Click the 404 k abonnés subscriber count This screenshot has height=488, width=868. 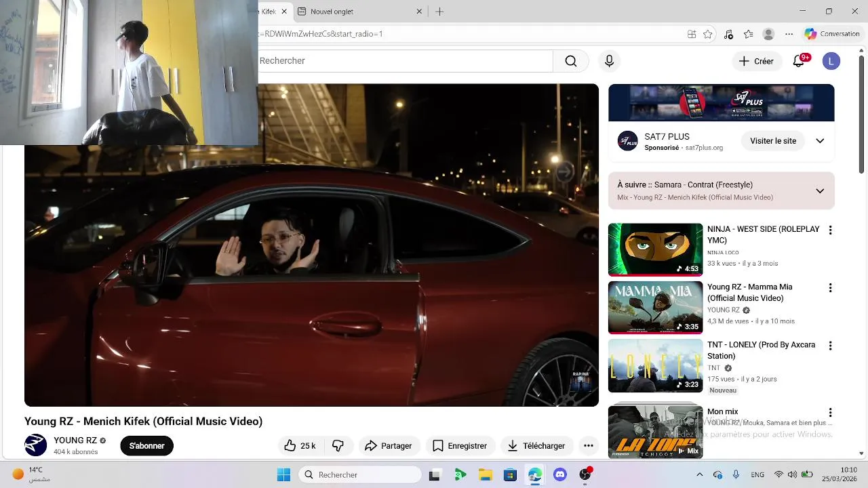[x=76, y=452]
